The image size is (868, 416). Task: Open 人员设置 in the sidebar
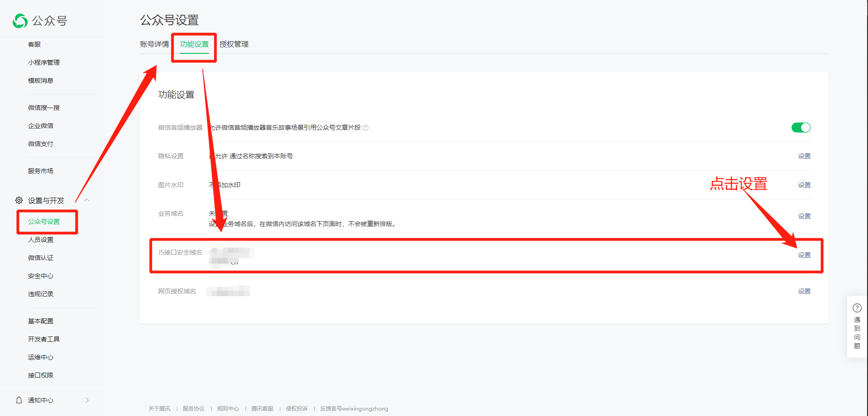click(x=41, y=240)
